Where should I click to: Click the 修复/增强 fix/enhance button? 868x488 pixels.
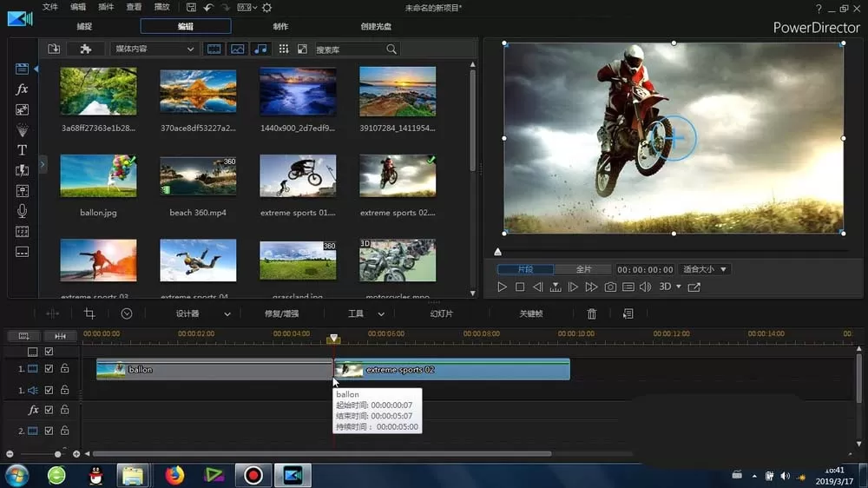point(282,314)
